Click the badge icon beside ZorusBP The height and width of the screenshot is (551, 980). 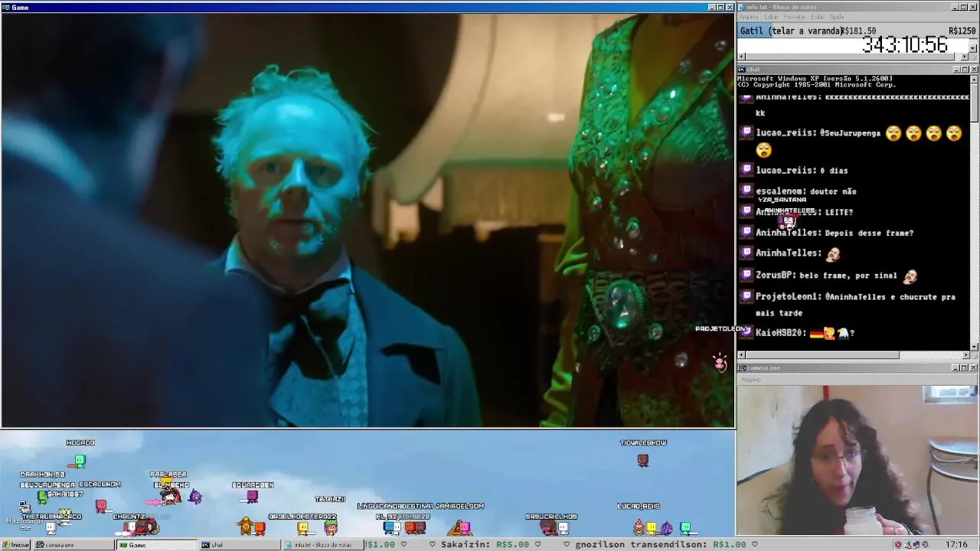747,274
